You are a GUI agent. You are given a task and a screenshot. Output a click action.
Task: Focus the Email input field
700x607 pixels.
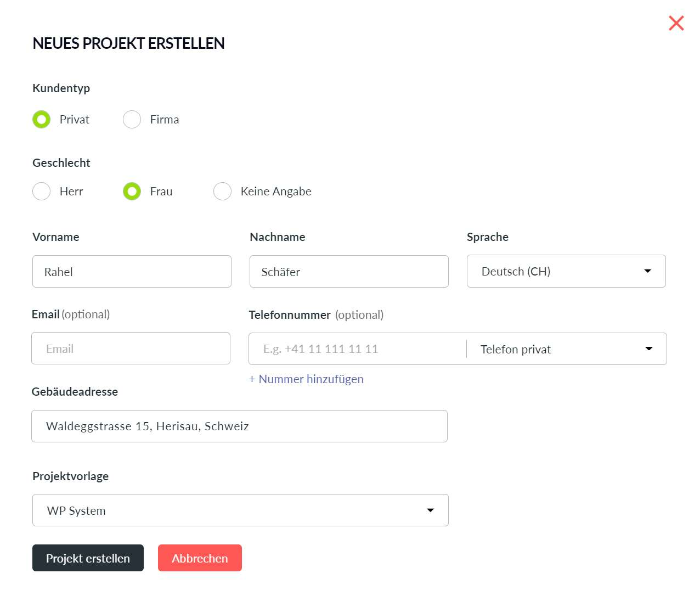click(131, 349)
